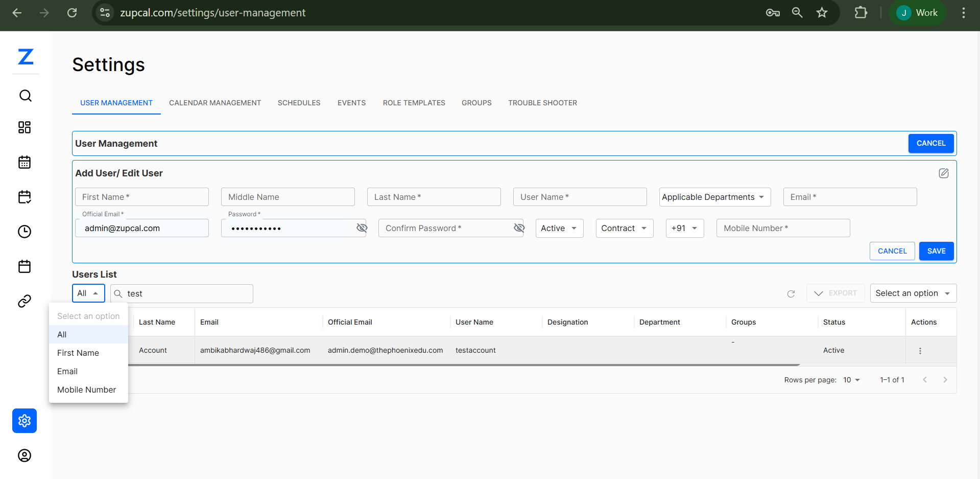Image resolution: width=980 pixels, height=479 pixels.
Task: Open the search panel in the sidebar
Action: tap(25, 96)
